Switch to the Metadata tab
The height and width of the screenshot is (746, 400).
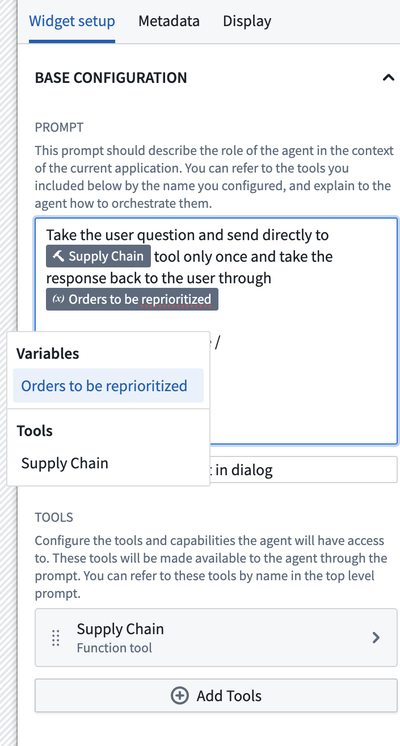pos(169,21)
